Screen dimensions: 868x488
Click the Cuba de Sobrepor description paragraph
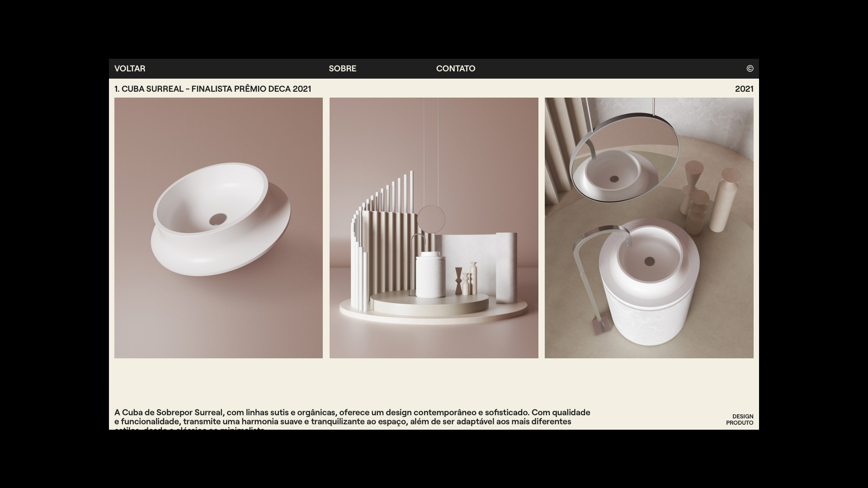[352, 417]
